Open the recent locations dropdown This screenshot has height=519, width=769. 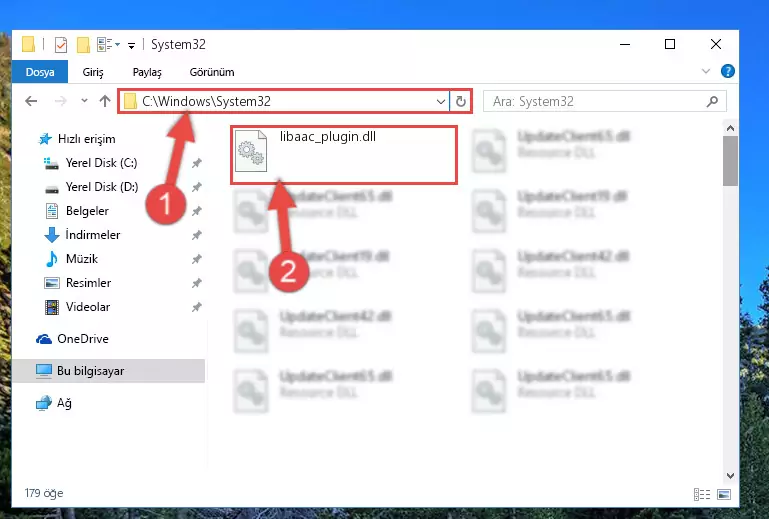(84, 101)
